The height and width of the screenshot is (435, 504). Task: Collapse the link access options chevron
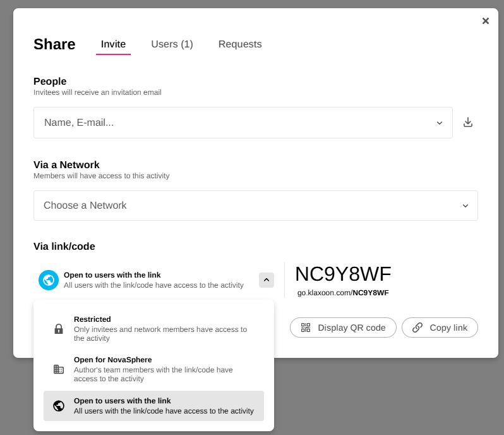point(267,280)
